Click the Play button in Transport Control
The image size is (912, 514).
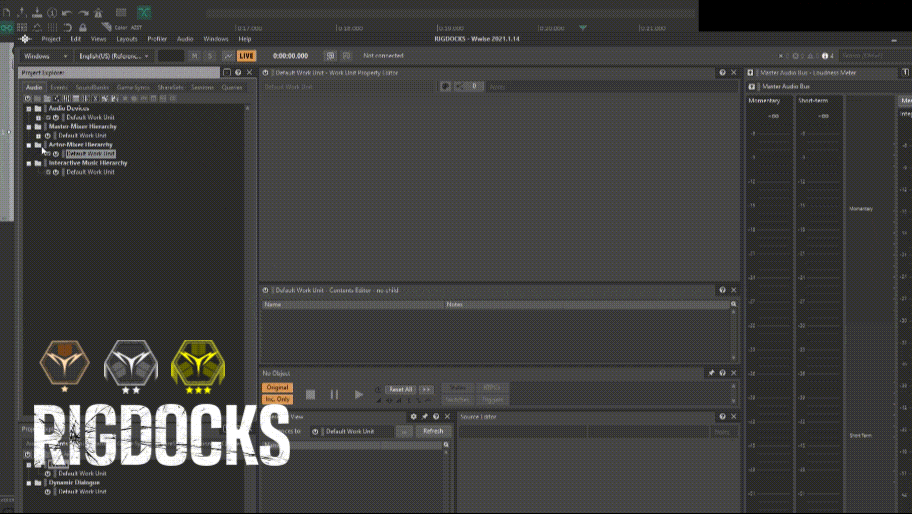point(358,394)
